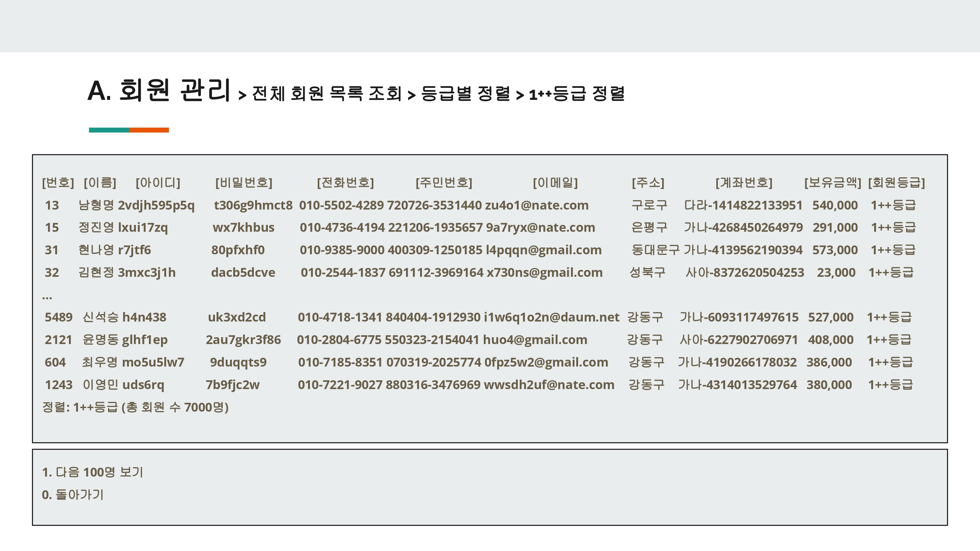980x551 pixels.
Task: Click balance 386,000
Action: 829,362
